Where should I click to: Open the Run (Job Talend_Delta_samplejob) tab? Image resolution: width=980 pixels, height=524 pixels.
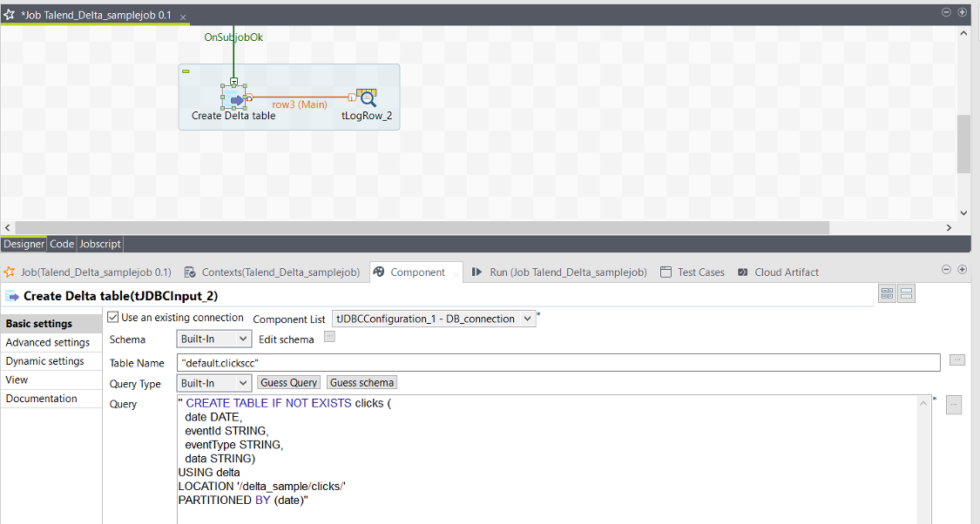tap(559, 272)
